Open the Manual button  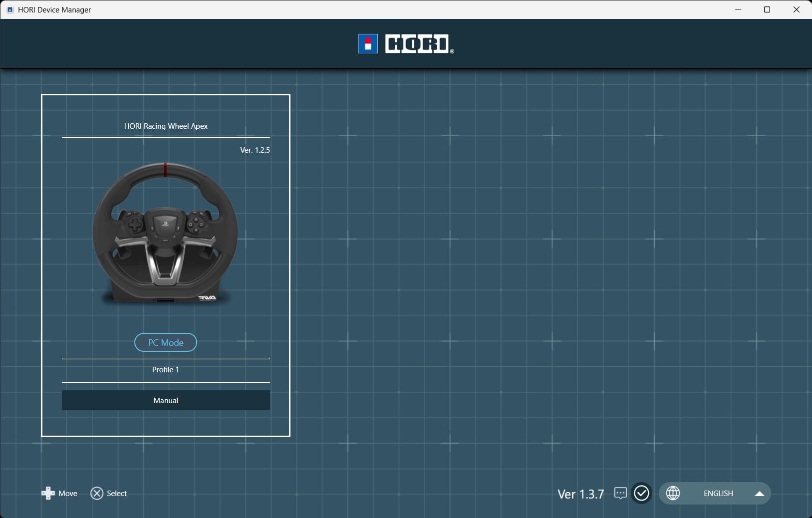click(166, 400)
